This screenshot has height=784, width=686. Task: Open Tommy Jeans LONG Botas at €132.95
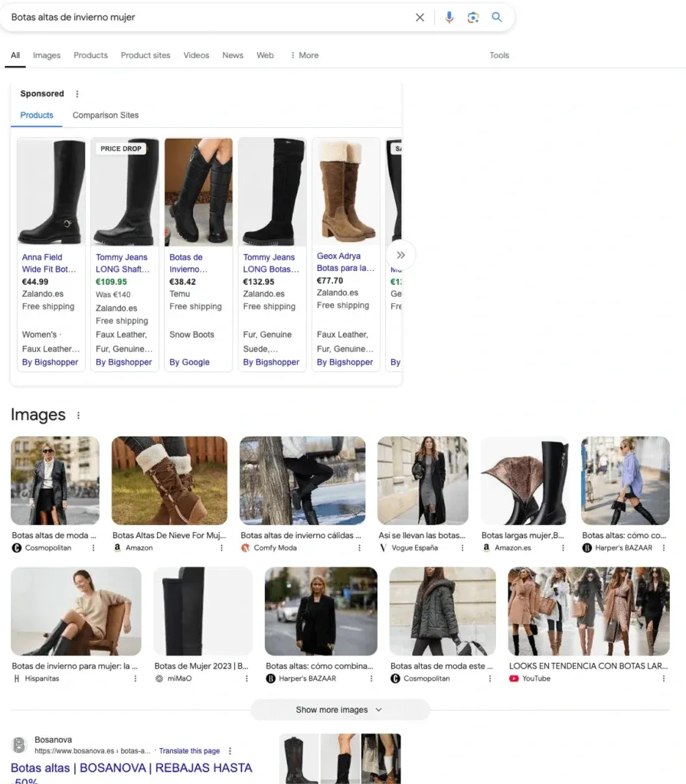[x=271, y=263]
